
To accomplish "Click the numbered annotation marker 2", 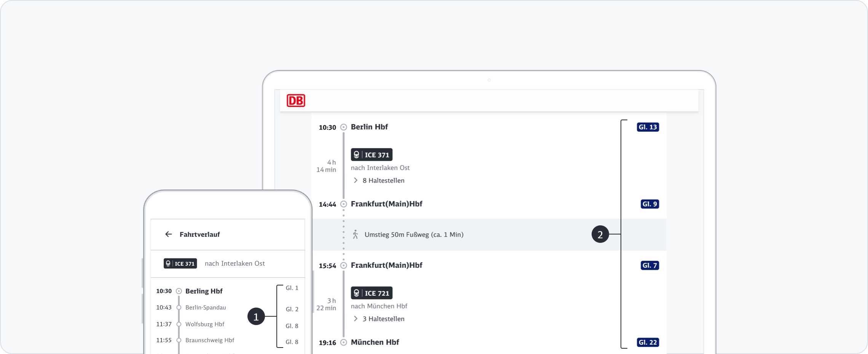I will click(x=600, y=234).
